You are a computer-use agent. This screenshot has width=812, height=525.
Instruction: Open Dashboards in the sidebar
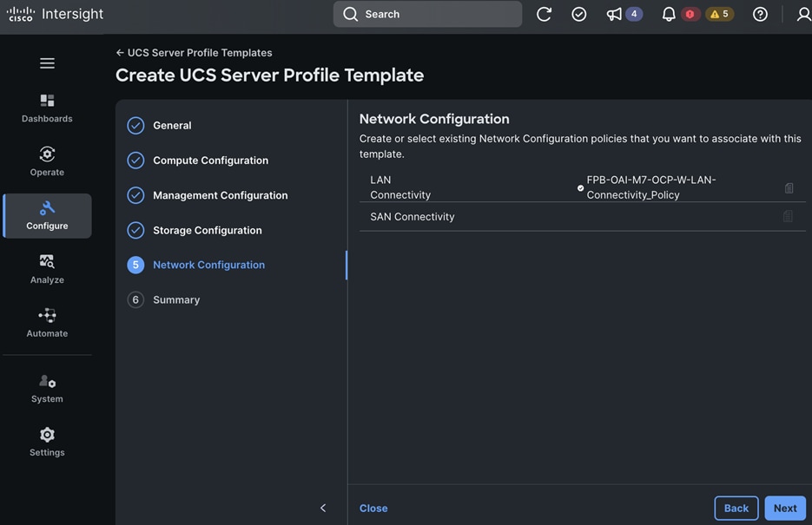coord(47,108)
